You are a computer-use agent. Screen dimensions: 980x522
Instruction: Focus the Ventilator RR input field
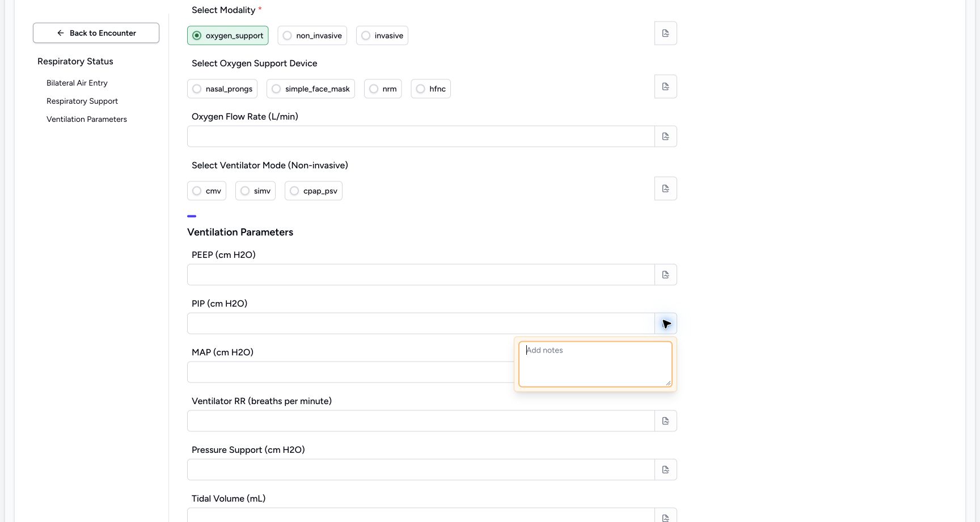(421, 421)
